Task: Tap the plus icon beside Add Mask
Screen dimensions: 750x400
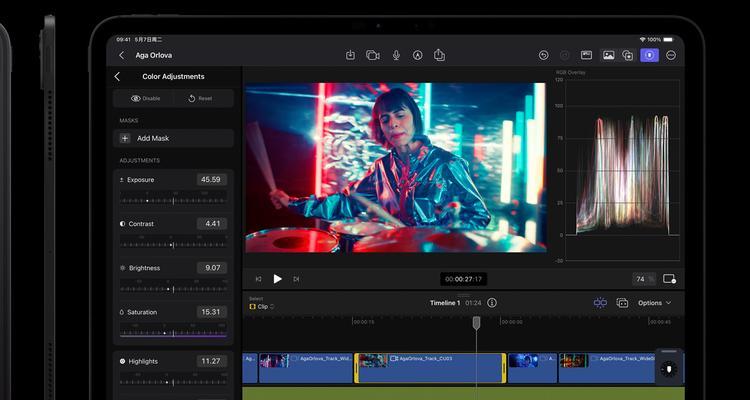Action: [125, 138]
